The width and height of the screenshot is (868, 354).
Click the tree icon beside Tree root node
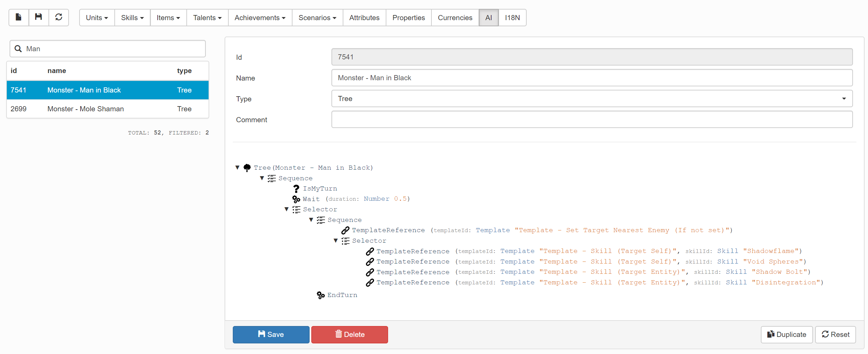pyautogui.click(x=247, y=168)
